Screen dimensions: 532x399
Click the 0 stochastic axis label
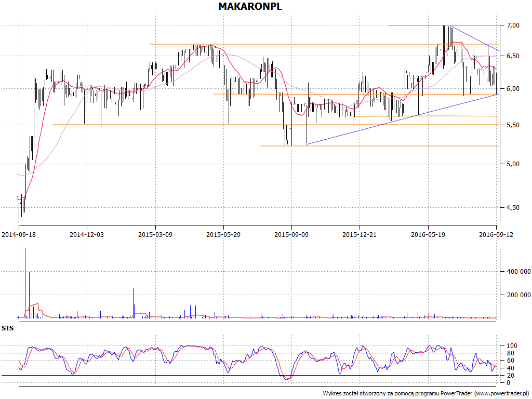tap(509, 383)
